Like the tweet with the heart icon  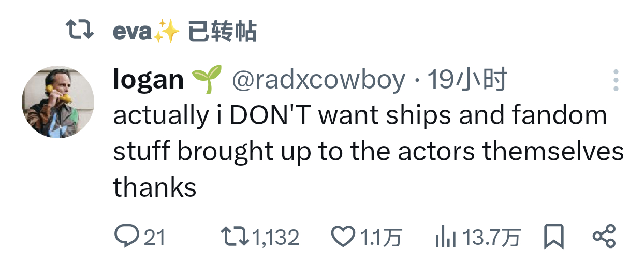343,237
